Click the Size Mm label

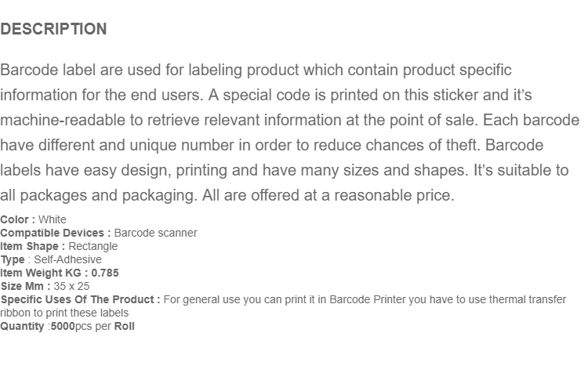click(x=26, y=286)
